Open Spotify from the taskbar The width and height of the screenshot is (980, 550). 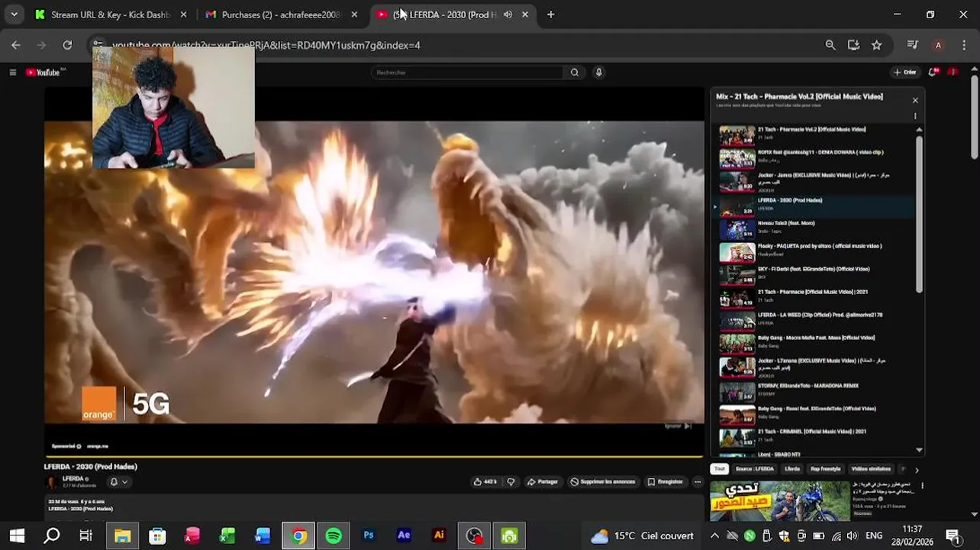click(x=334, y=535)
